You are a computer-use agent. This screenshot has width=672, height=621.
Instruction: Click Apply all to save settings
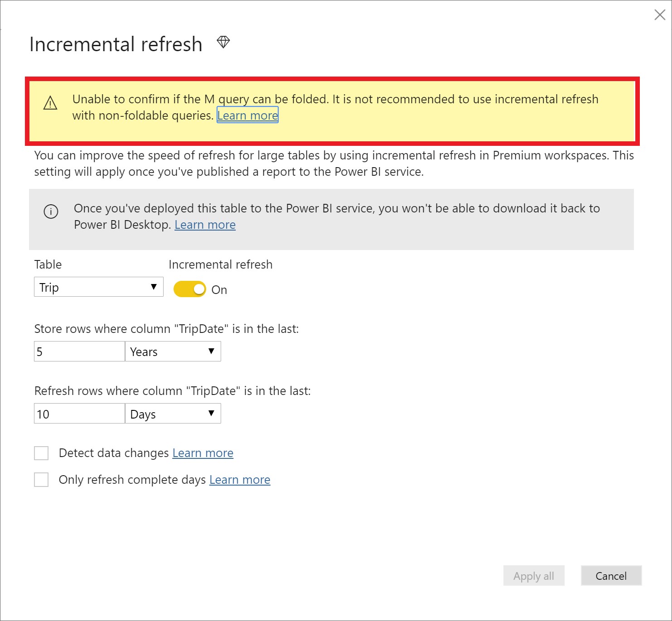pyautogui.click(x=534, y=576)
